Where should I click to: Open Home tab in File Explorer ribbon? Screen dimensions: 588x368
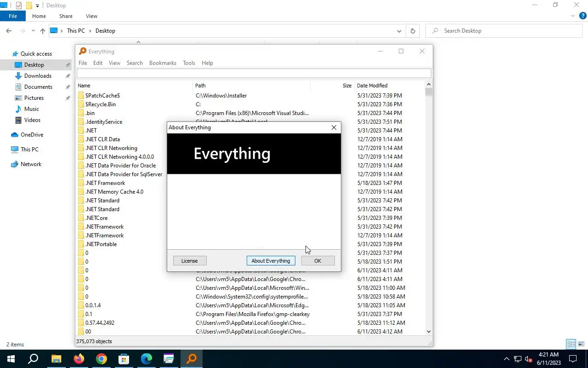tap(39, 16)
